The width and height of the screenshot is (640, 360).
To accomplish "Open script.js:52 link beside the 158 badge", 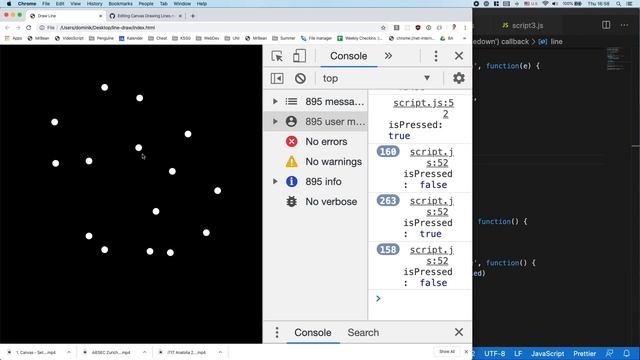I will [x=432, y=255].
